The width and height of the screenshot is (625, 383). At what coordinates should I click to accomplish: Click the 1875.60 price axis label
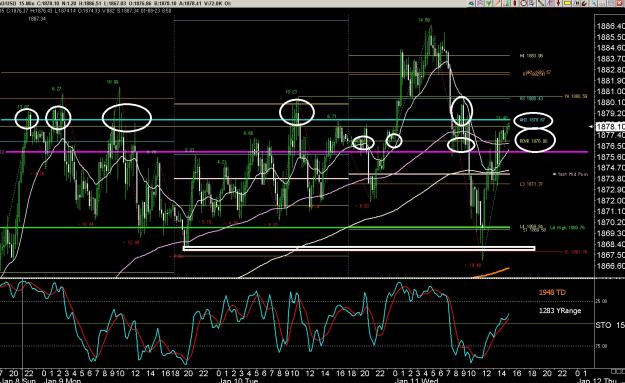[610, 157]
